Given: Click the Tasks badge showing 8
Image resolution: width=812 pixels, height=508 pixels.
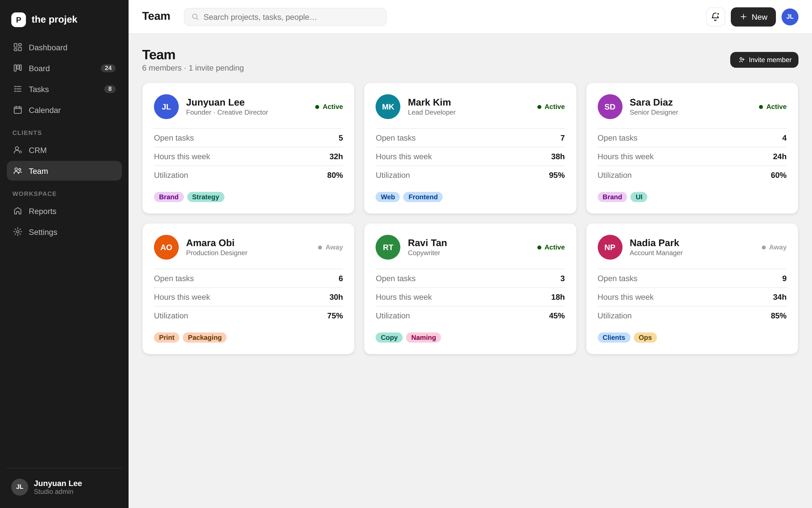Looking at the screenshot, I should [110, 89].
